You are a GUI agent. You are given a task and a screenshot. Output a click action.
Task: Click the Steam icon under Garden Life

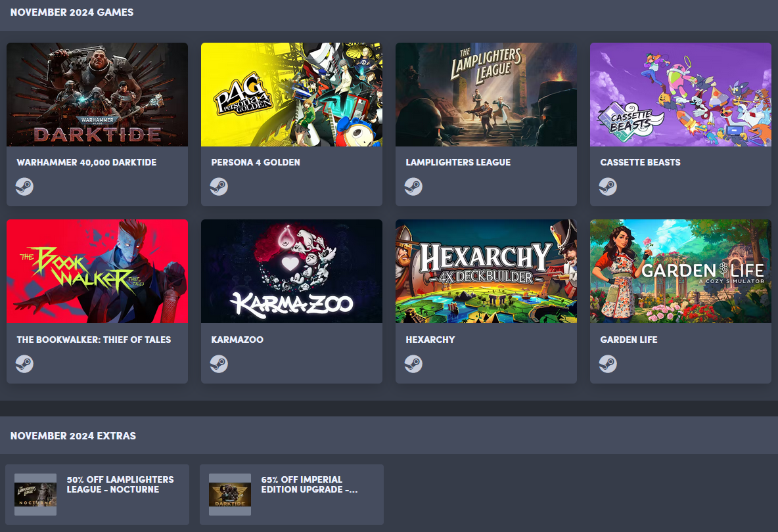pyautogui.click(x=608, y=364)
